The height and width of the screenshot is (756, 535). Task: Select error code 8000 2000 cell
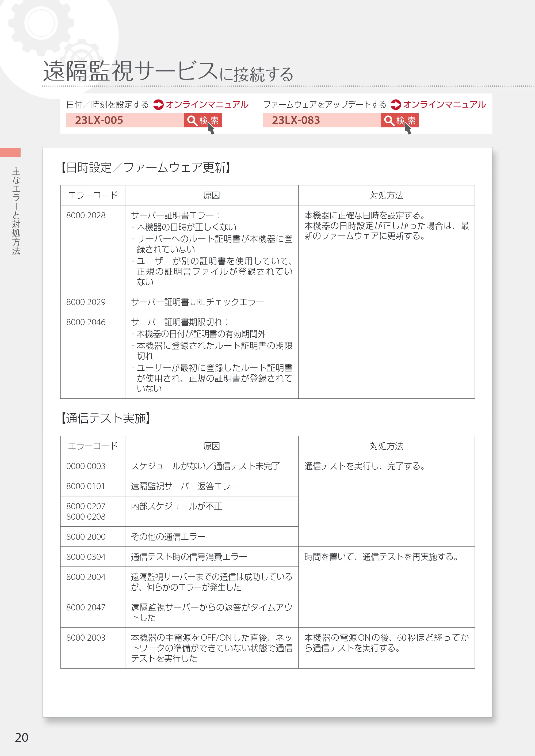93,537
